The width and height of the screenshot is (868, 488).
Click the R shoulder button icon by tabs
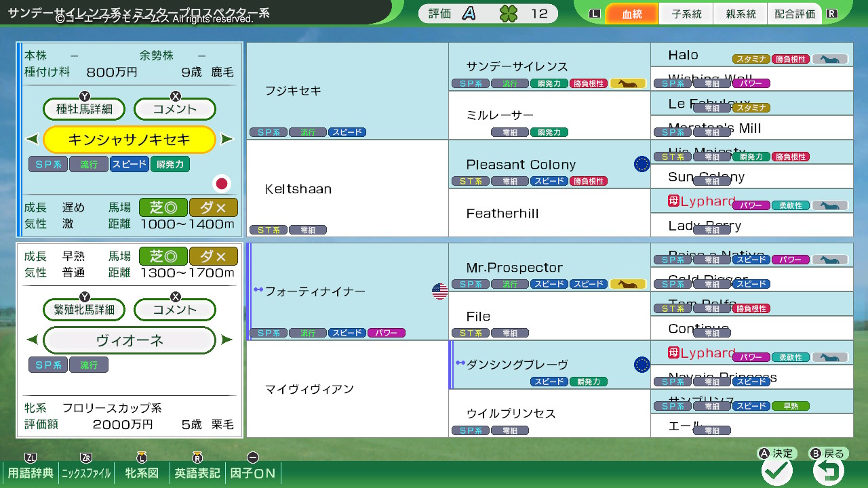pos(832,14)
